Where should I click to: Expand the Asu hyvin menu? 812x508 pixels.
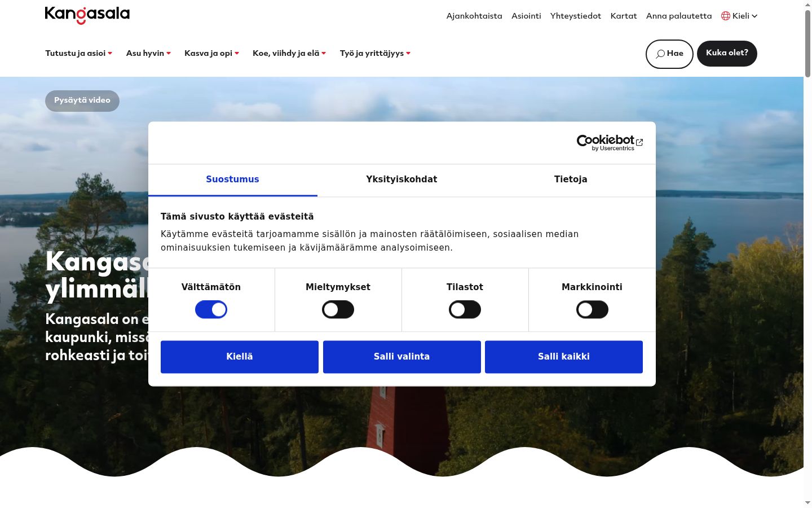148,53
